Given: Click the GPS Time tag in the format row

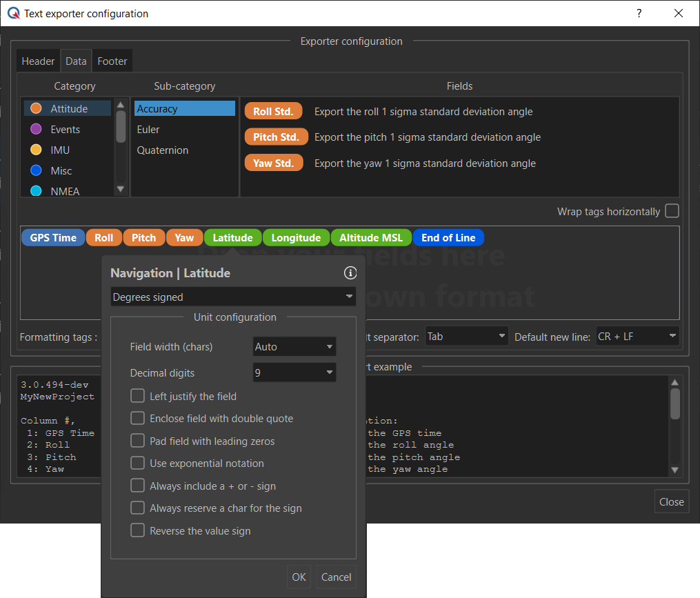Looking at the screenshot, I should (x=53, y=237).
